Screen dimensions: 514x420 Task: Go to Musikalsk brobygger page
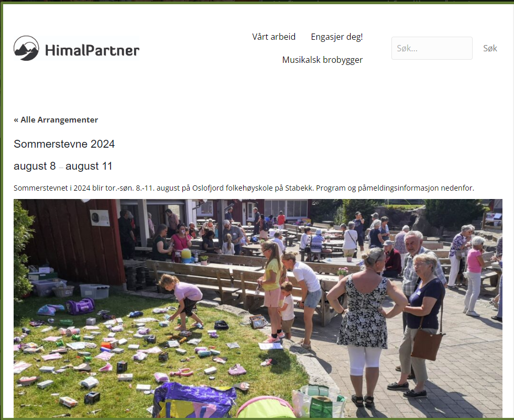click(322, 60)
